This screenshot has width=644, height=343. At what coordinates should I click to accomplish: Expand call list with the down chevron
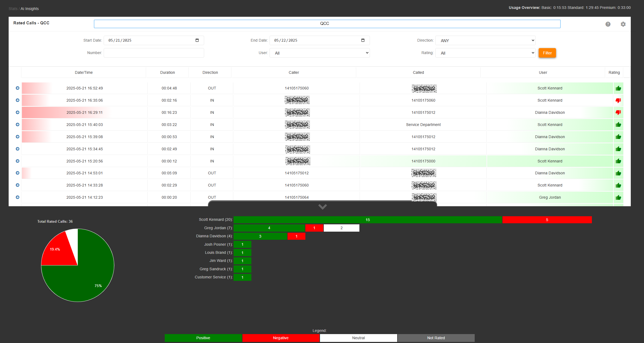(x=322, y=207)
